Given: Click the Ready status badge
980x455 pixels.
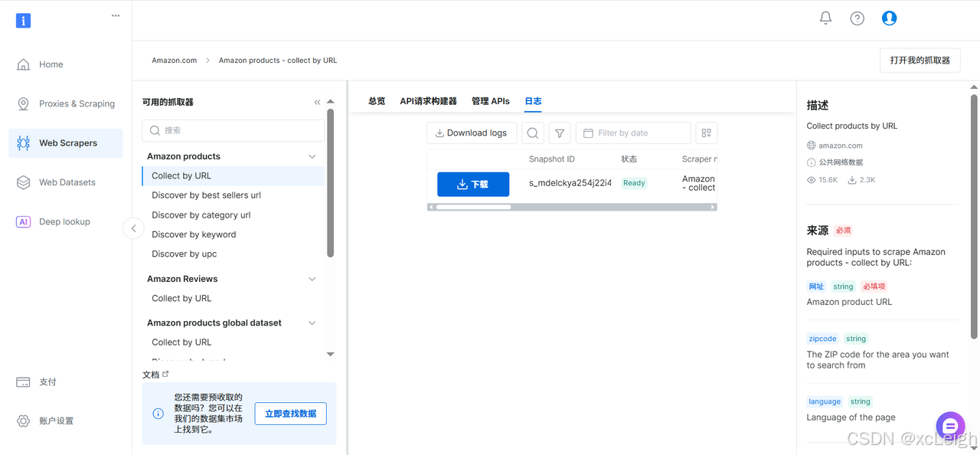Looking at the screenshot, I should point(634,183).
